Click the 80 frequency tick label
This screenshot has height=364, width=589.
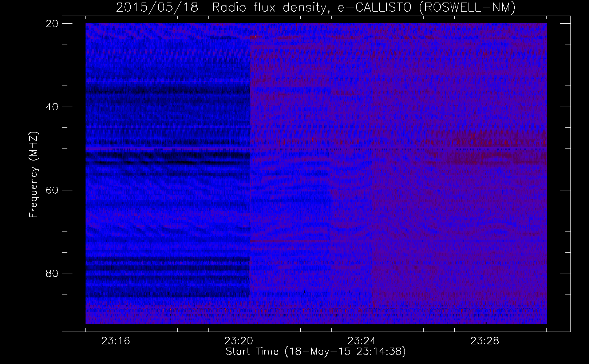coord(52,273)
